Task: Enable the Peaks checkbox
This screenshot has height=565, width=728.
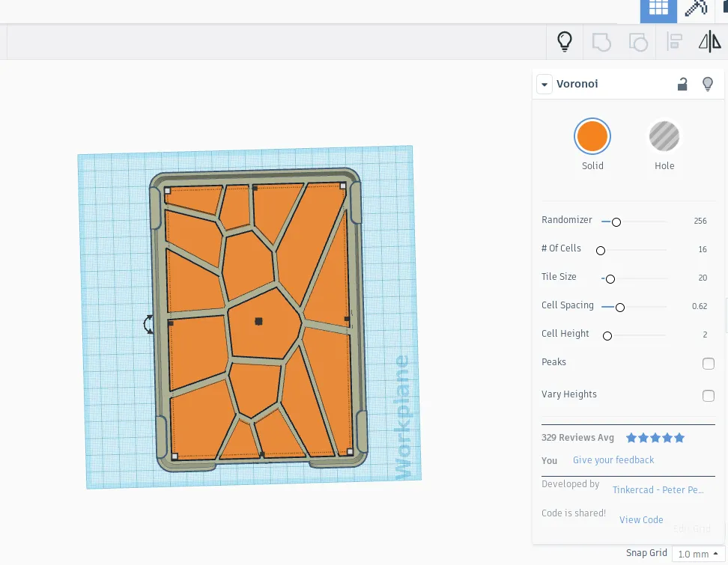Action: pyautogui.click(x=708, y=364)
